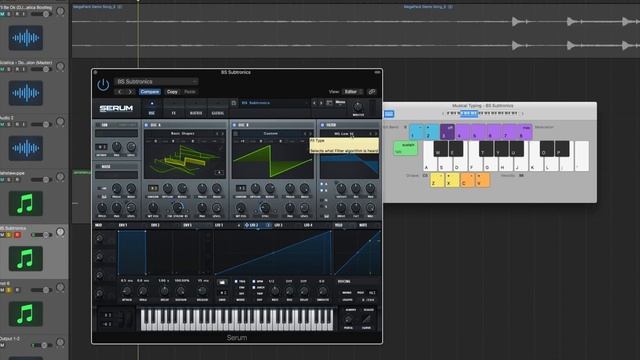Go to next preset with right arrow near Compare
Screen dimensions: 640x360
(130, 92)
